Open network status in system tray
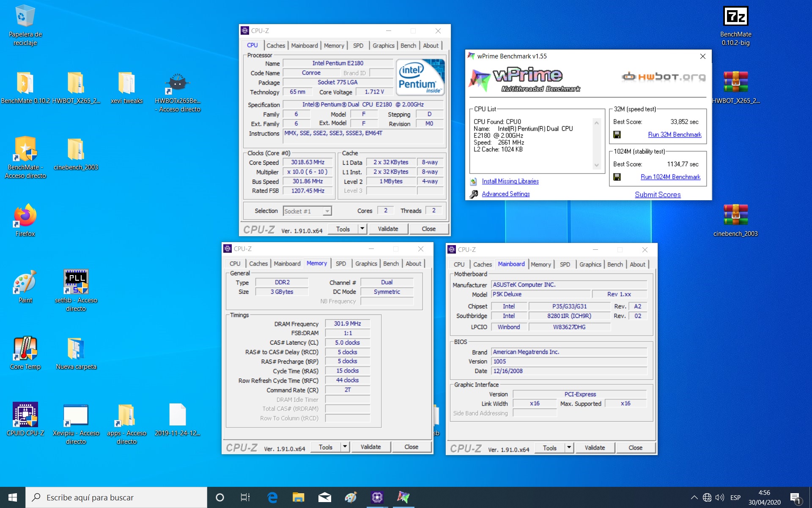Image resolution: width=812 pixels, height=508 pixels. click(x=707, y=497)
